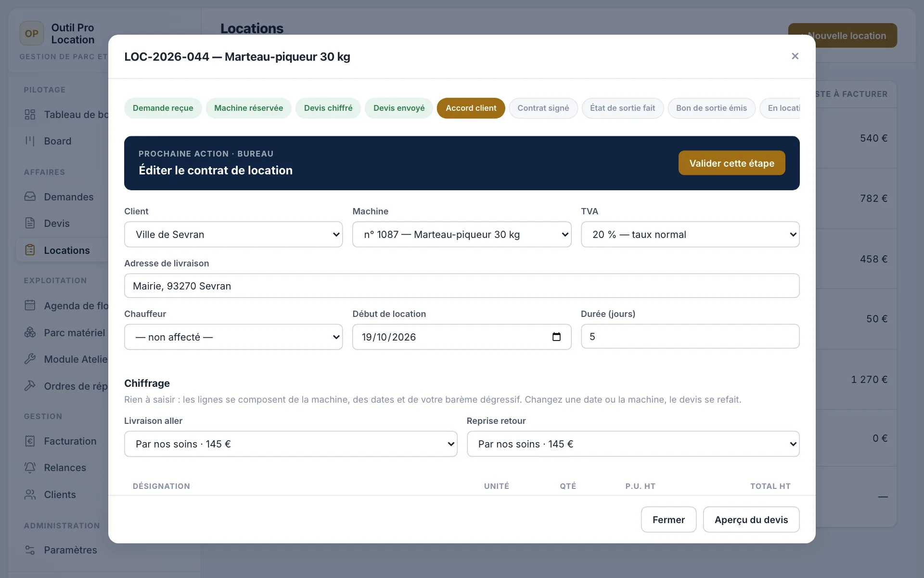Screen dimensions: 924x578
Task: Select the Bon de sortie émis step
Action: (711, 108)
